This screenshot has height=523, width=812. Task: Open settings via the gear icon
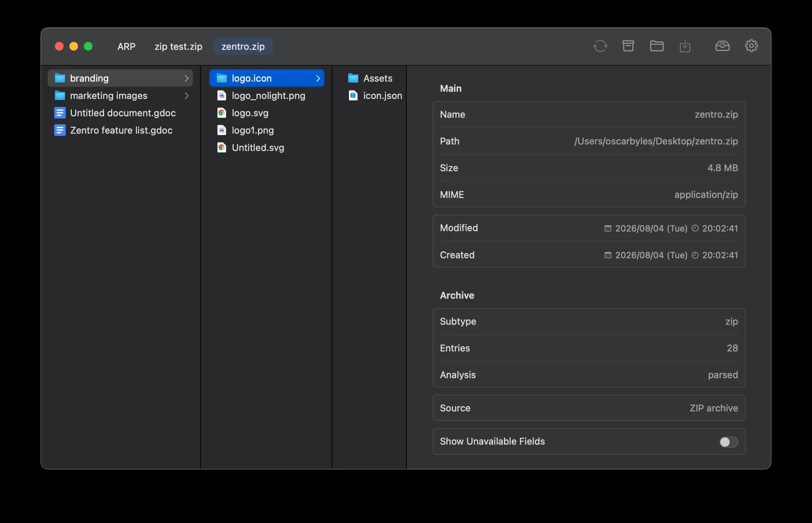[751, 46]
